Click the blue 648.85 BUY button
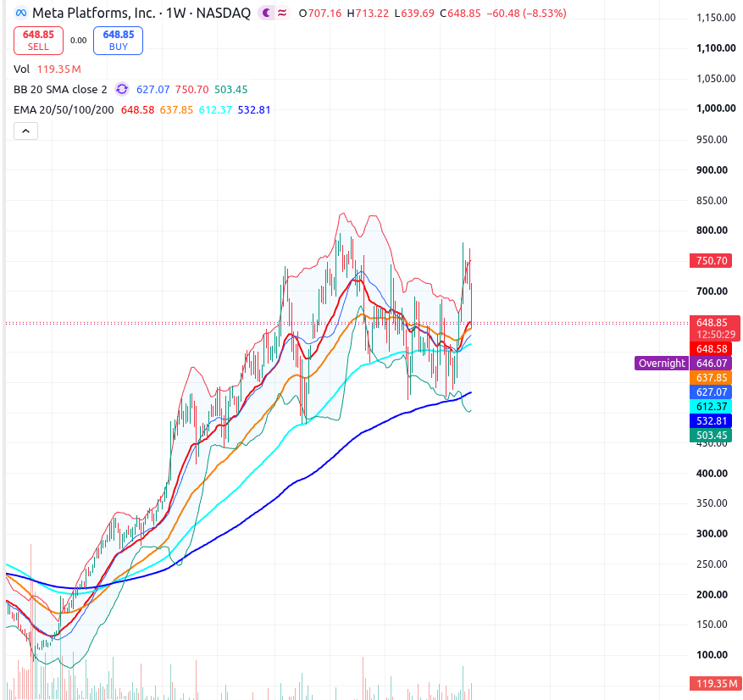743x700 pixels. pos(118,41)
